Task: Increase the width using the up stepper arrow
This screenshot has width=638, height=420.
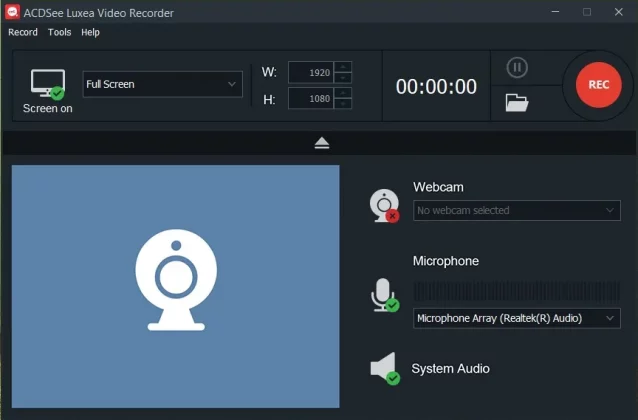Action: pos(343,67)
